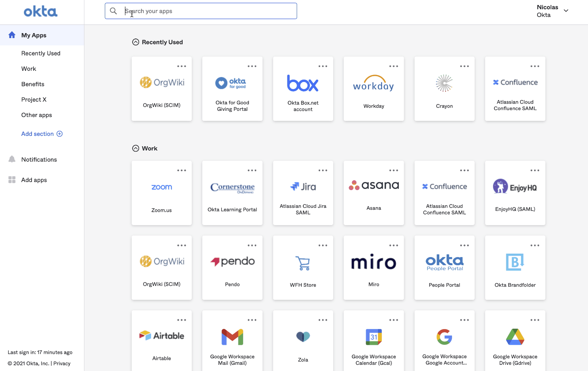
Task: Open options menu for WFH Store tile
Action: coord(323,245)
